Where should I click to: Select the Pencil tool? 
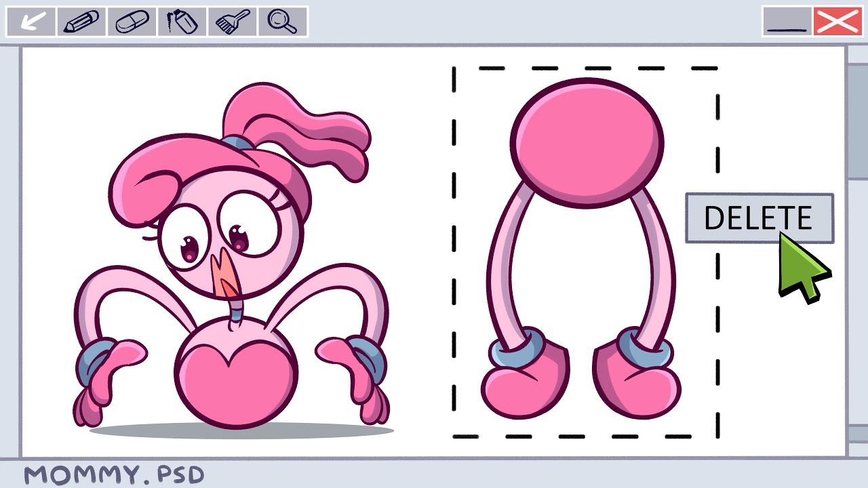coord(81,22)
